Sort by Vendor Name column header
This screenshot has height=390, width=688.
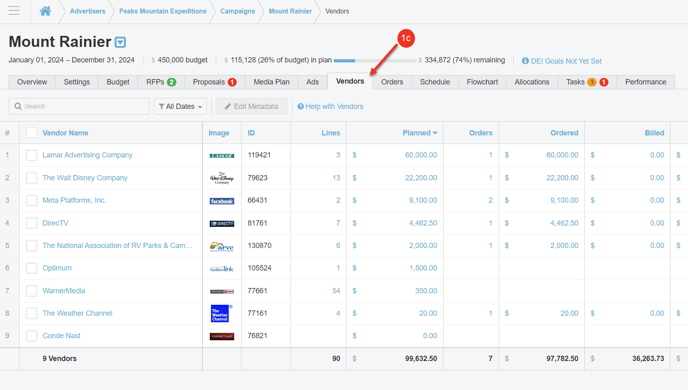[x=65, y=133]
